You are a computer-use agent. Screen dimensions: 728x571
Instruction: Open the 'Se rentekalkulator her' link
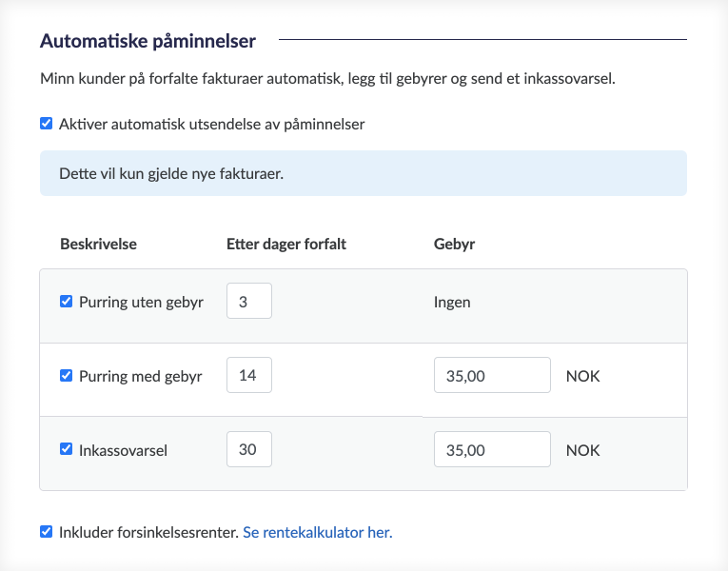pos(317,533)
